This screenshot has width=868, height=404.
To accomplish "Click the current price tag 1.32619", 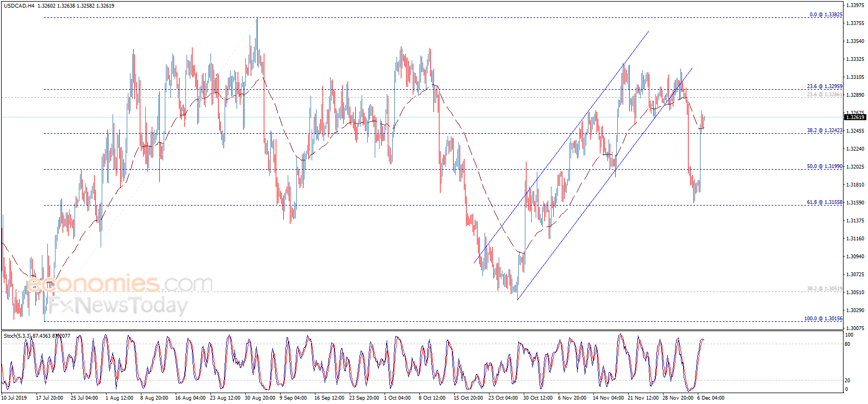I will coord(854,117).
